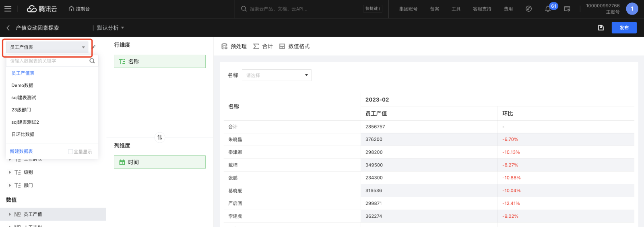Click the back arrow next to 产值变动因素探索
This screenshot has height=227, width=644.
coord(8,28)
